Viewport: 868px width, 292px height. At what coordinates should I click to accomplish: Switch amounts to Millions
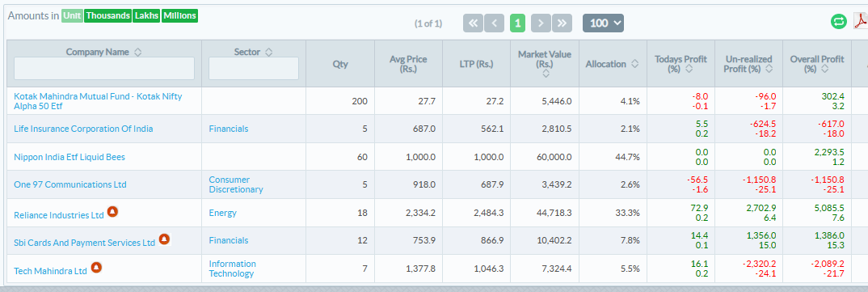coord(179,15)
